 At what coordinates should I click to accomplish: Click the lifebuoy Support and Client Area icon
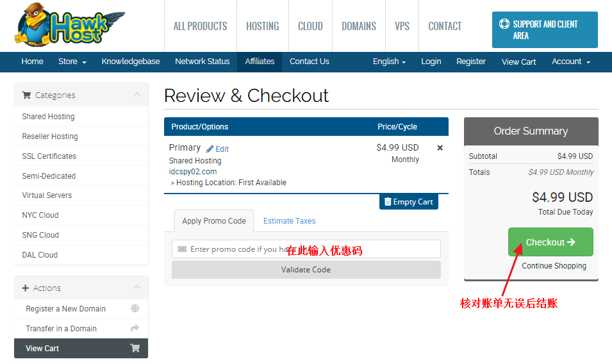click(x=504, y=24)
